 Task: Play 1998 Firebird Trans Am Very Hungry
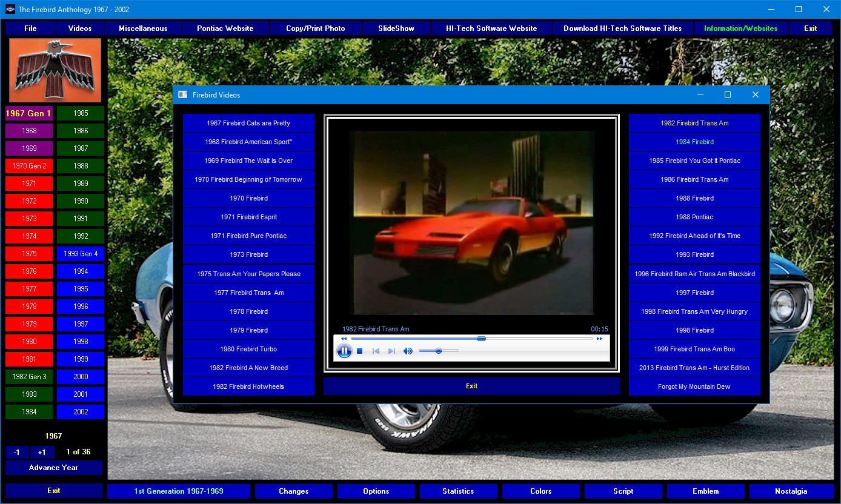pos(694,311)
